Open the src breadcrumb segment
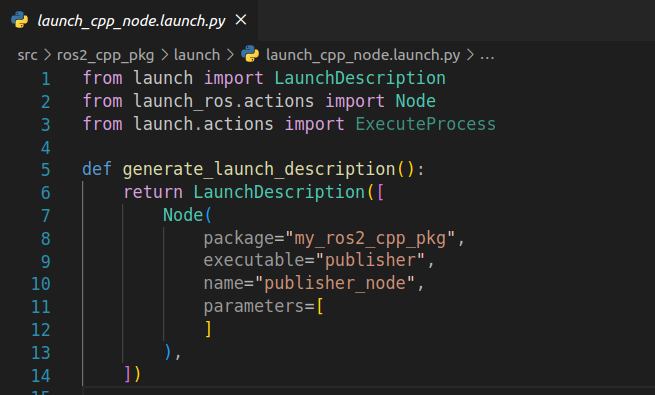Image resolution: width=655 pixels, height=395 pixels. coord(27,55)
